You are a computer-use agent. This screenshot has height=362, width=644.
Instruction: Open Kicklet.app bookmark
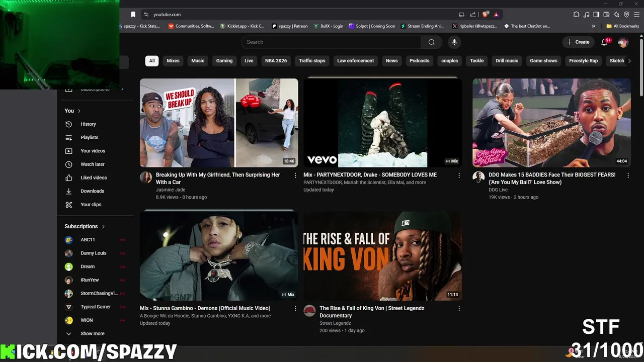point(243,26)
